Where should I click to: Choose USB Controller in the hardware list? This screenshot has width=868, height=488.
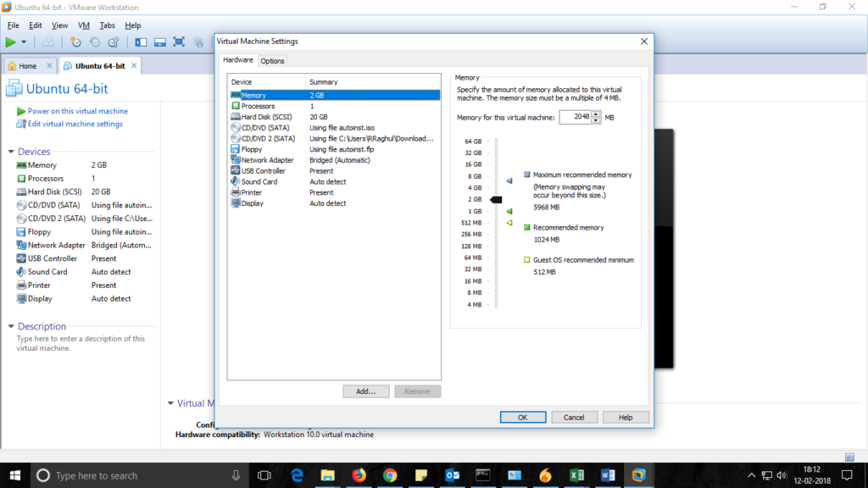(264, 171)
